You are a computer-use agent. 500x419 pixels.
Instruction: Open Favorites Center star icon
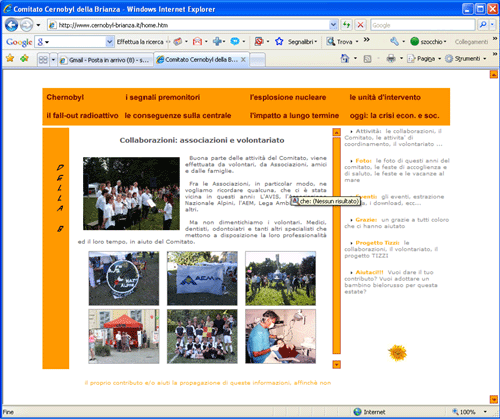pyautogui.click(x=10, y=59)
